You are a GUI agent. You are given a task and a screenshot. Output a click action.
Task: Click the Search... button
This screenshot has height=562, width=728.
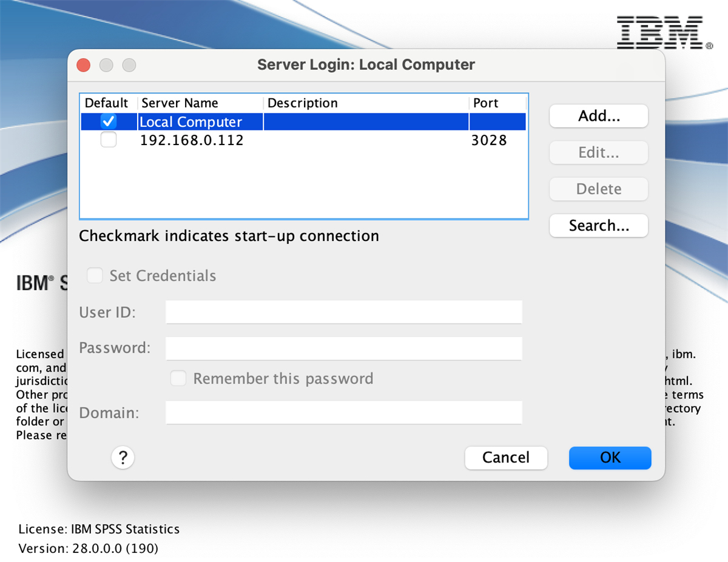(598, 226)
